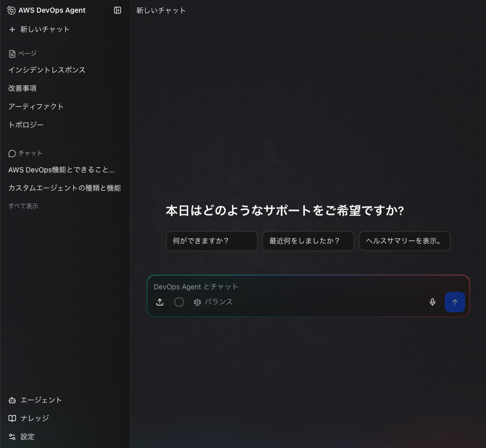Image resolution: width=486 pixels, height=448 pixels.
Task: Open the バランス mode selector
Action: (x=213, y=302)
